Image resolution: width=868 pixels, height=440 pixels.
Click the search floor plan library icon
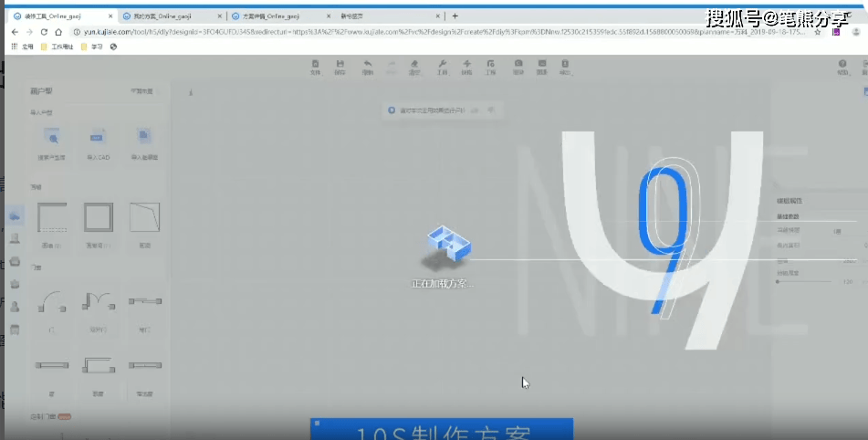pos(52,139)
